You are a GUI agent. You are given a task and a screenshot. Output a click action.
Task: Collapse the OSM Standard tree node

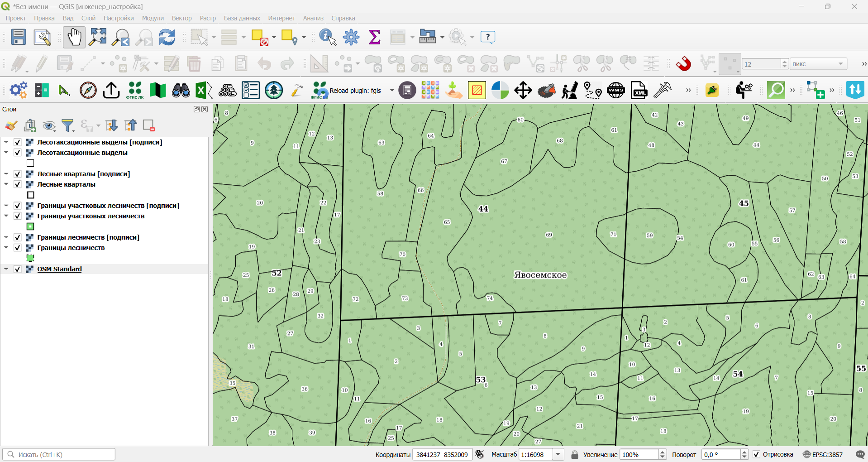[6, 269]
